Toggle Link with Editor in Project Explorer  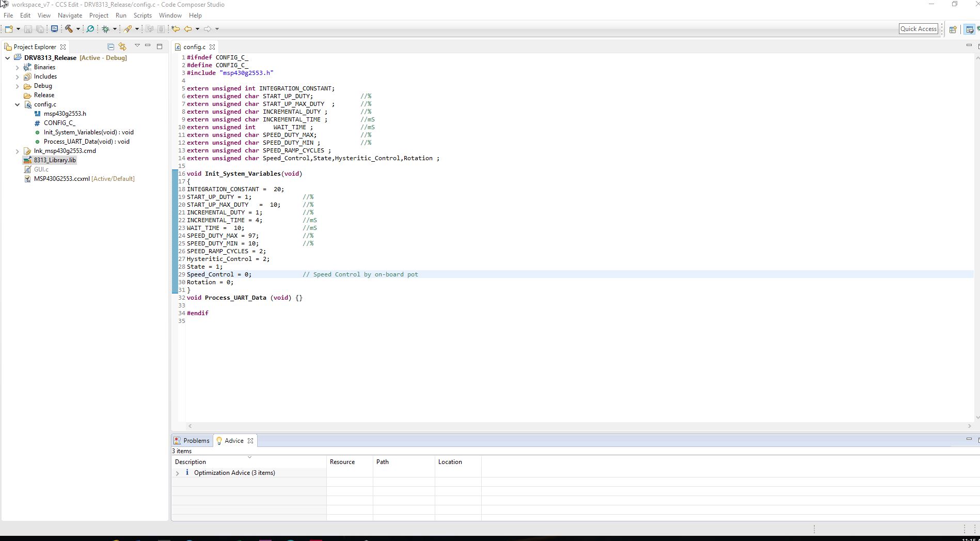point(122,47)
